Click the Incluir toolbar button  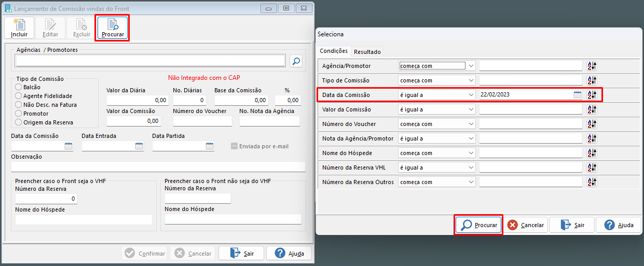pos(19,28)
